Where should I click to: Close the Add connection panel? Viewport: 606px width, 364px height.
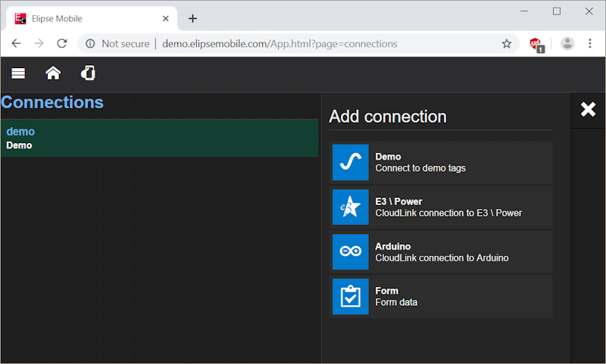(x=588, y=110)
